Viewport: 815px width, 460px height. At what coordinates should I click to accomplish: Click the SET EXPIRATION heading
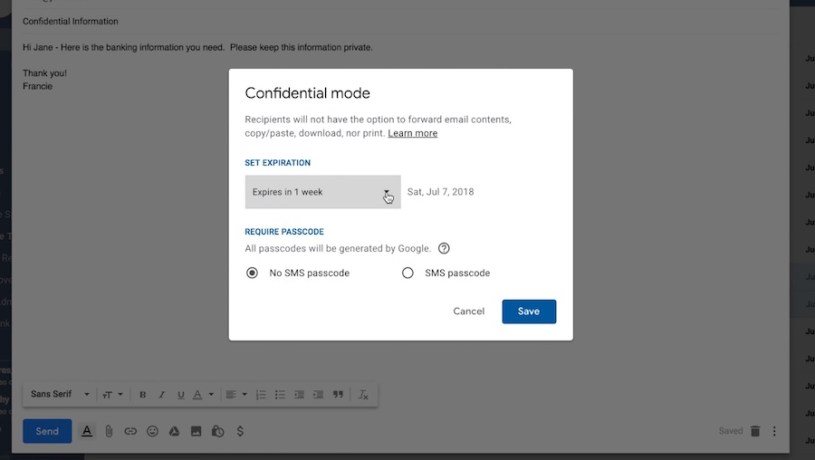tap(278, 163)
